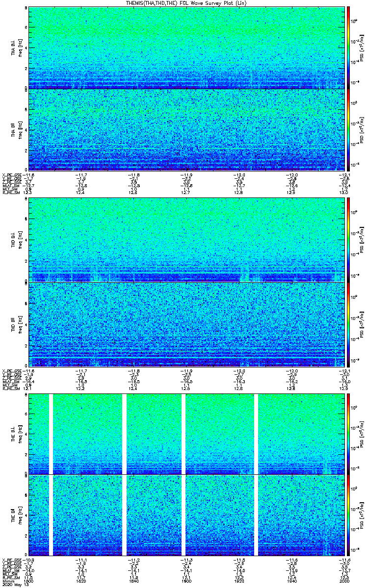Click the PSD color bar beside THA B parallel
Viewport: 368px width, 588px height.
(348, 130)
